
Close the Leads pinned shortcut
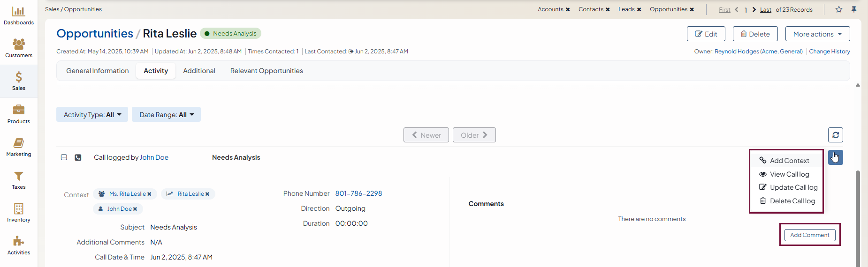639,9
